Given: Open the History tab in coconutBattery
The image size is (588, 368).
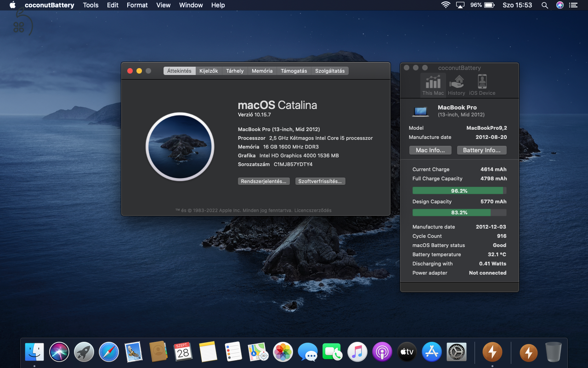Looking at the screenshot, I should coord(457,85).
